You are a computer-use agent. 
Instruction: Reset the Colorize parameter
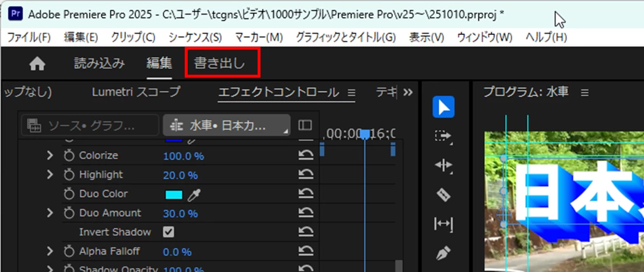click(x=306, y=155)
